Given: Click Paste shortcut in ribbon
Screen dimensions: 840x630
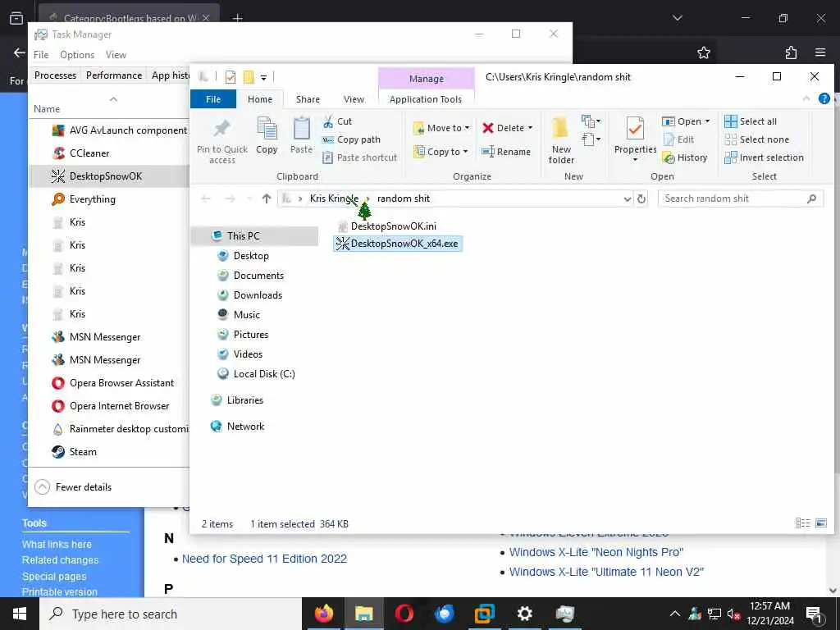Looking at the screenshot, I should click(x=359, y=157).
